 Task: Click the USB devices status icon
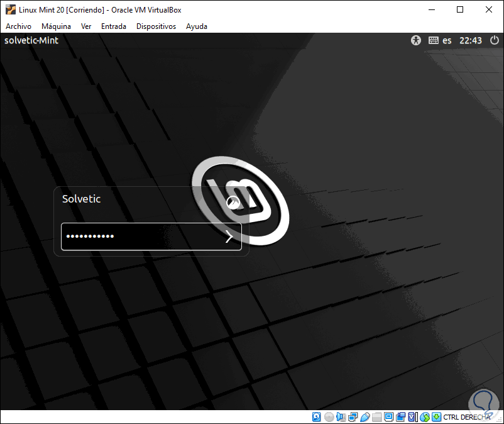pos(365,417)
